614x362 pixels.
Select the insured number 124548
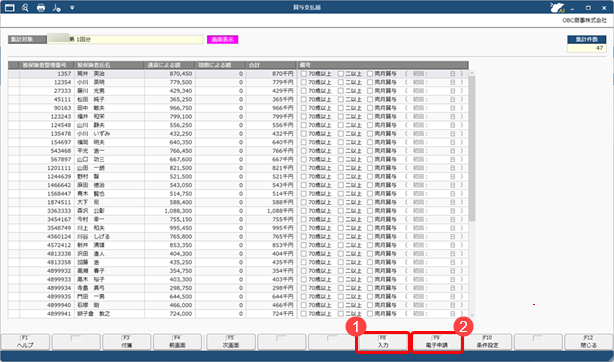[x=47, y=125]
